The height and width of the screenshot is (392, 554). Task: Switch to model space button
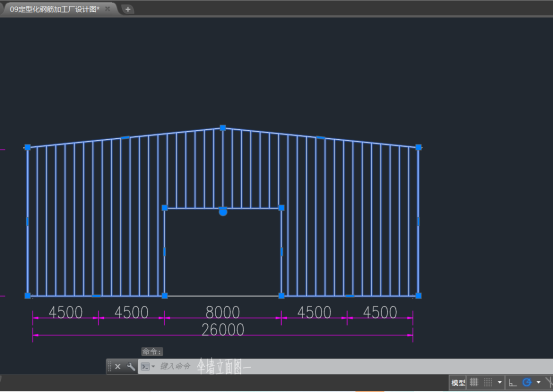(458, 382)
